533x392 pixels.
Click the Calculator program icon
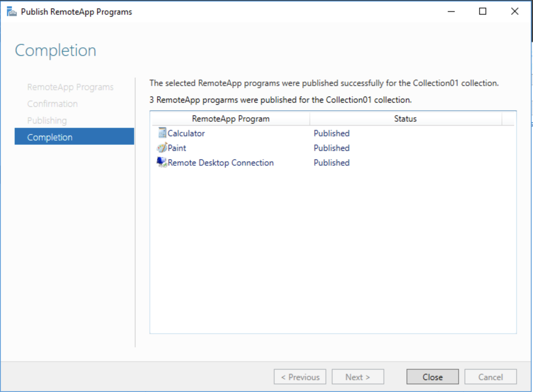point(162,133)
